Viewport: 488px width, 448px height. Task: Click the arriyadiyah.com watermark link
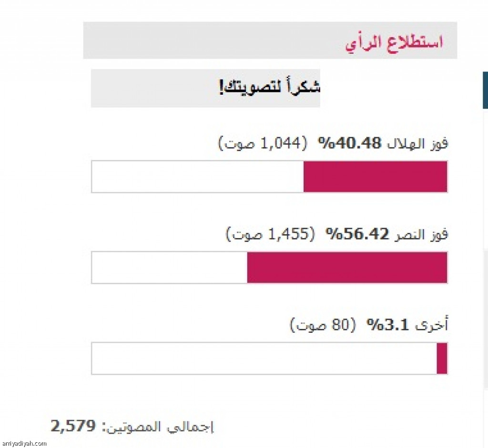[x=24, y=444]
